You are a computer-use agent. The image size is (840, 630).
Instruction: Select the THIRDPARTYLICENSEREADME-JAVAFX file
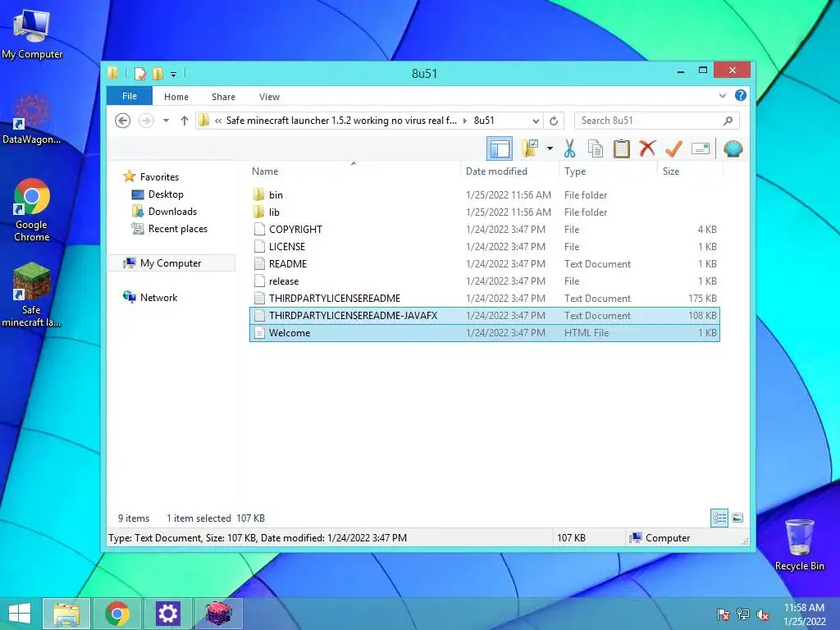(x=485, y=316)
